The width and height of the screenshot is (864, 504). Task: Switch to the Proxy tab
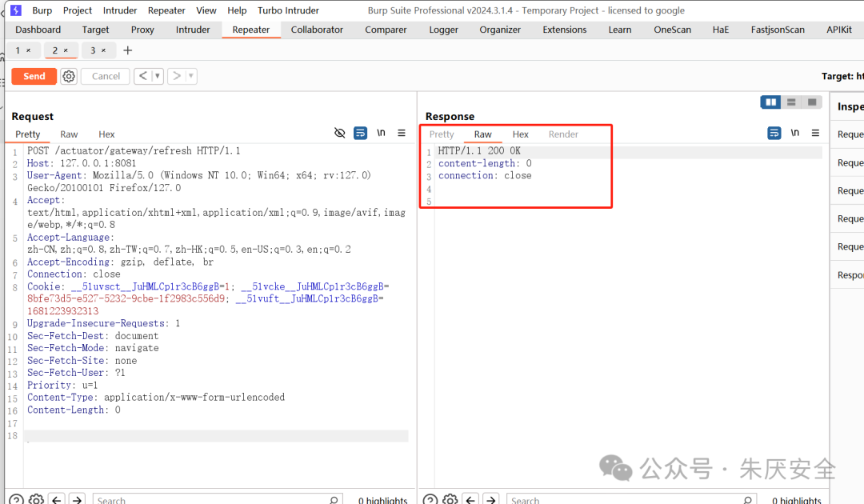142,30
